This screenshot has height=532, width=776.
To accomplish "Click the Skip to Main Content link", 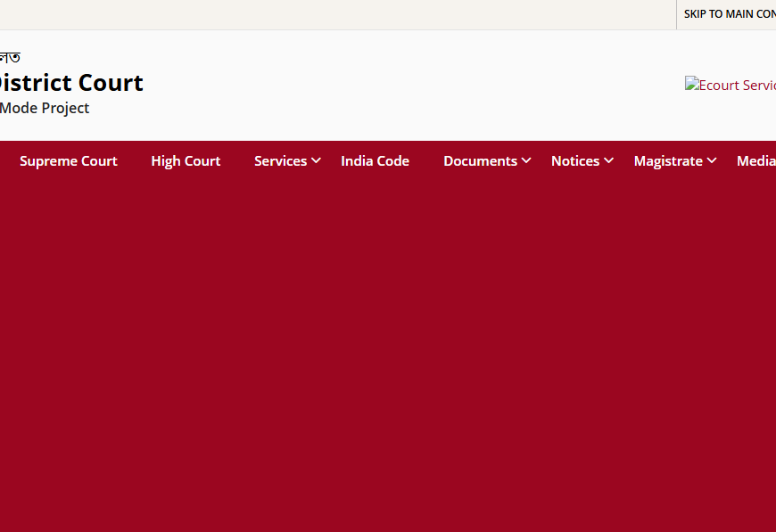I will pos(729,14).
